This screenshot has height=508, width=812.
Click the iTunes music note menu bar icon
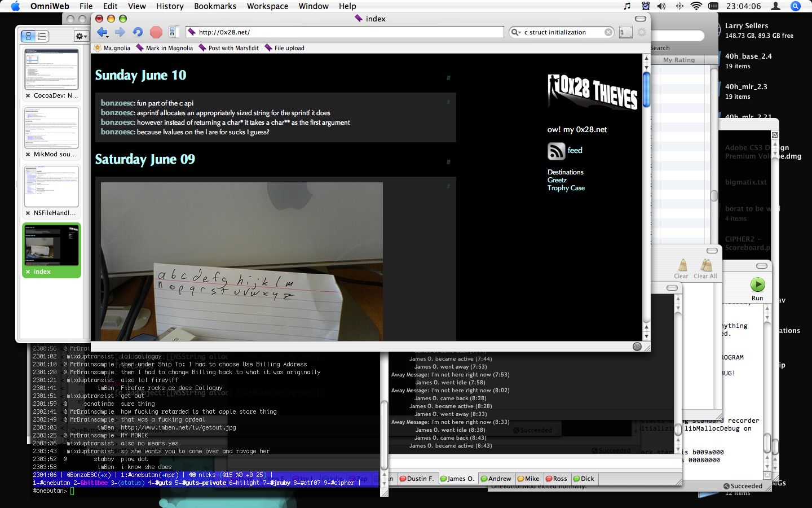tap(627, 6)
